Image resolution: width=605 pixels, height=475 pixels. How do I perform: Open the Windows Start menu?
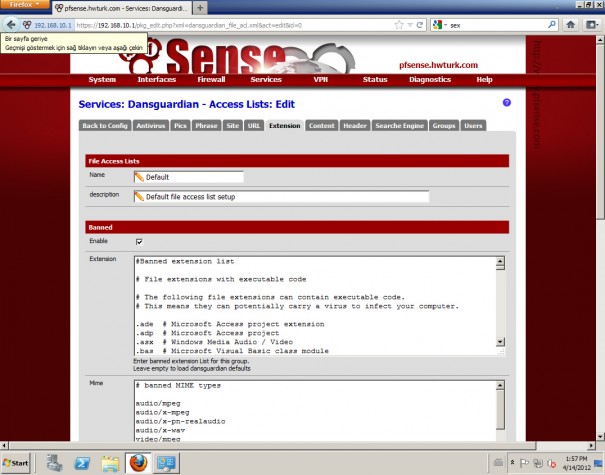pyautogui.click(x=16, y=463)
